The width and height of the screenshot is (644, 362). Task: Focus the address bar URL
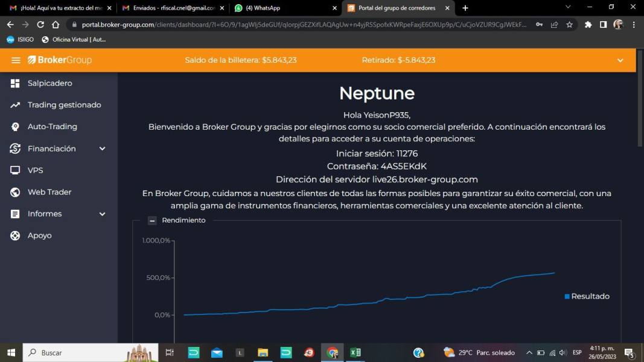304,25
